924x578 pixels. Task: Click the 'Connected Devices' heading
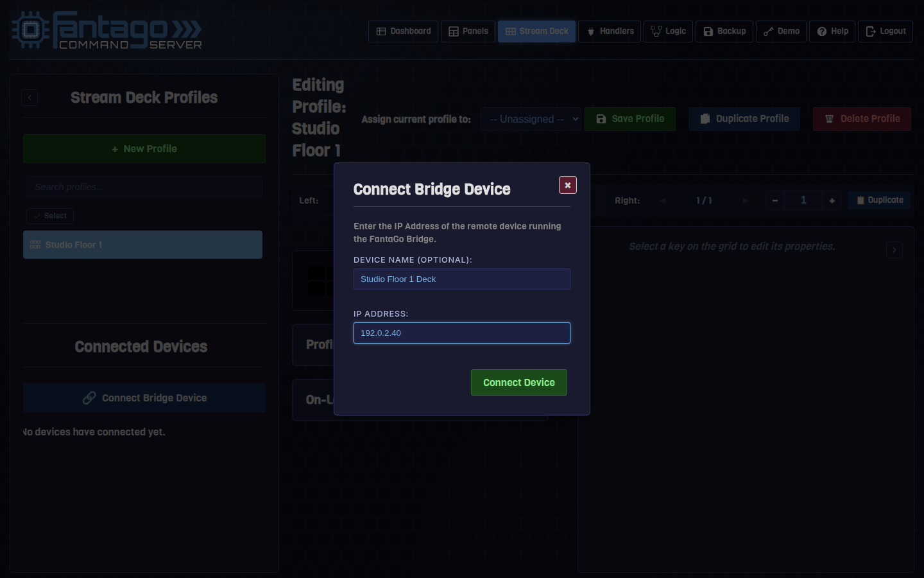click(x=141, y=347)
